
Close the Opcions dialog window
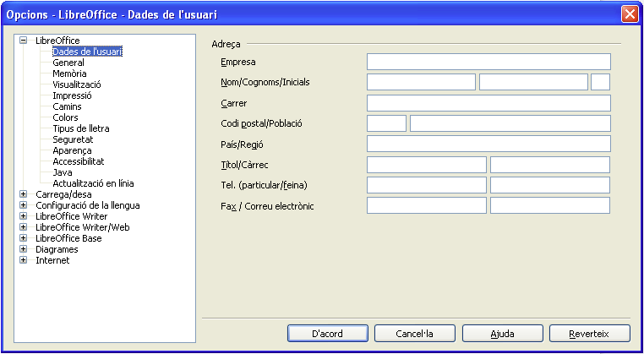tap(629, 14)
